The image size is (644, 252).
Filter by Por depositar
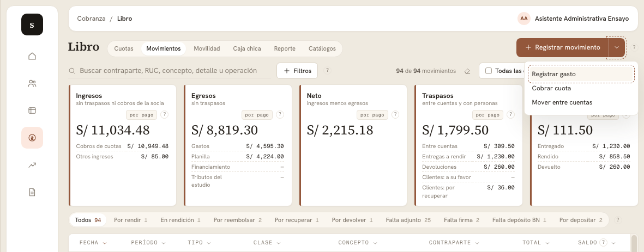581,220
